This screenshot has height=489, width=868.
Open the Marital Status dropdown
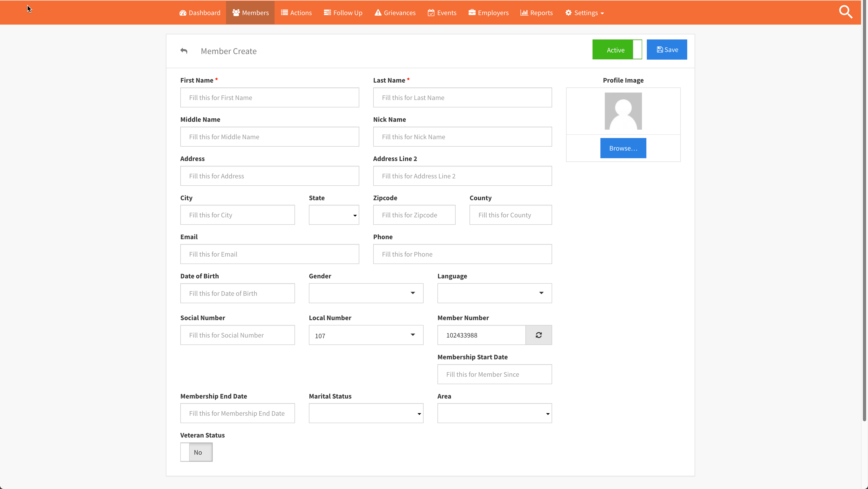tap(366, 413)
